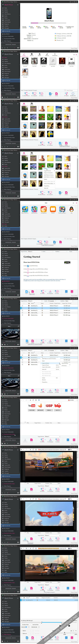Apps screen: select the QQ penguin icon
Viewport: 79px width, 644px height.
click(71, 209)
